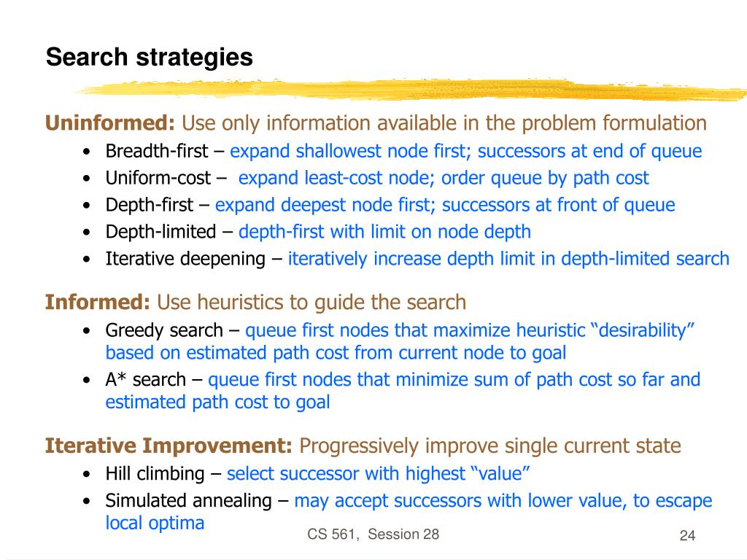The image size is (747, 560).
Task: Click the 'Iterative Improvement:' heading
Action: pos(169,446)
